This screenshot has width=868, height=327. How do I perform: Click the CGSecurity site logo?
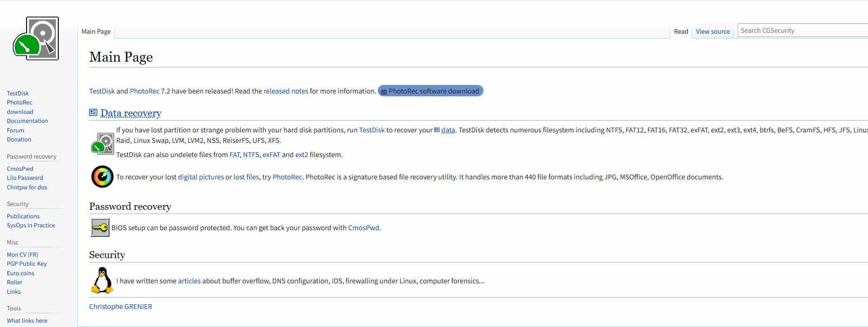point(36,38)
